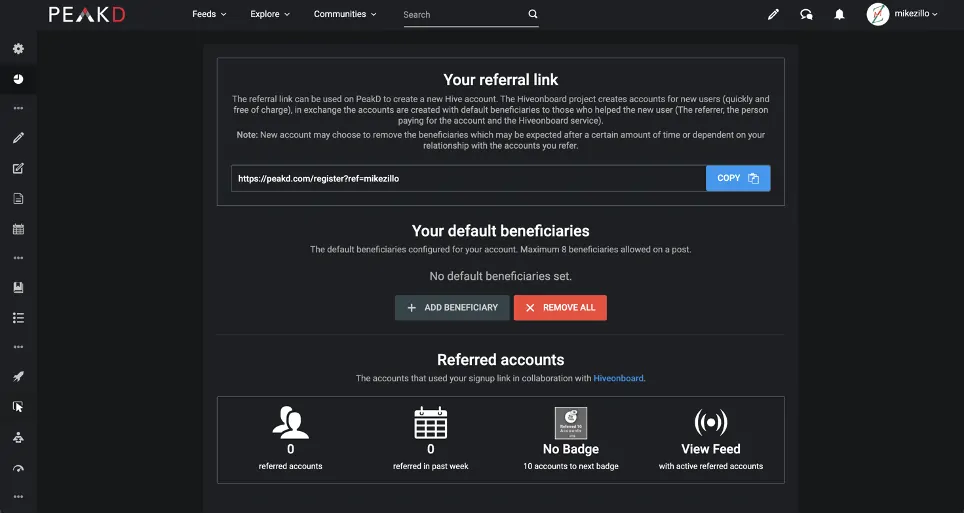Open the mikezillo account dropdown
The image size is (964, 514).
[915, 14]
